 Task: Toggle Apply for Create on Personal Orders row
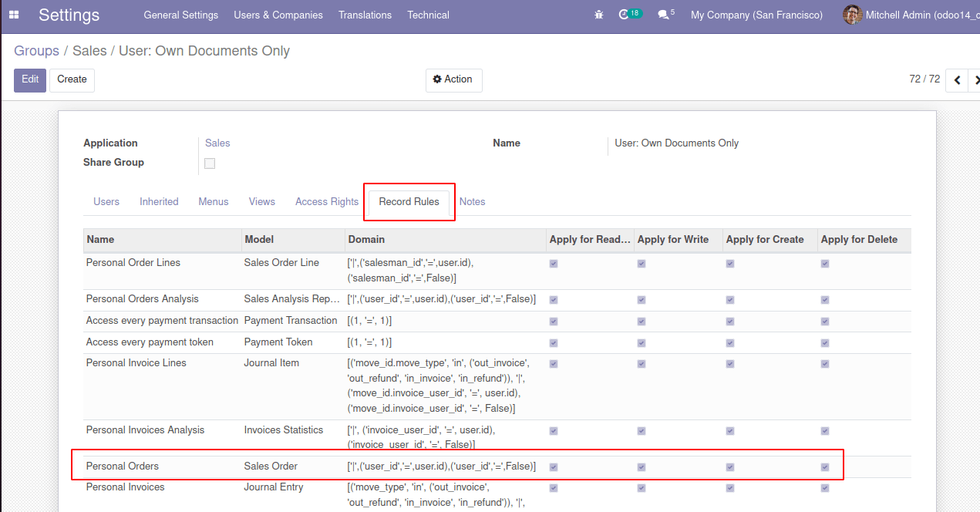pos(730,467)
